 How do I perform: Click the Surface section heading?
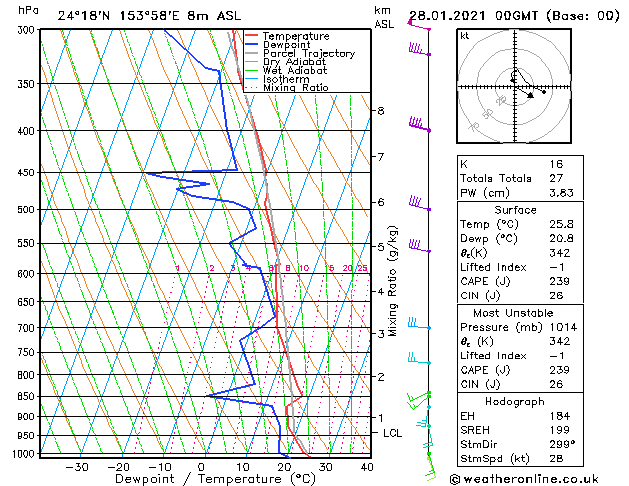pyautogui.click(x=515, y=210)
